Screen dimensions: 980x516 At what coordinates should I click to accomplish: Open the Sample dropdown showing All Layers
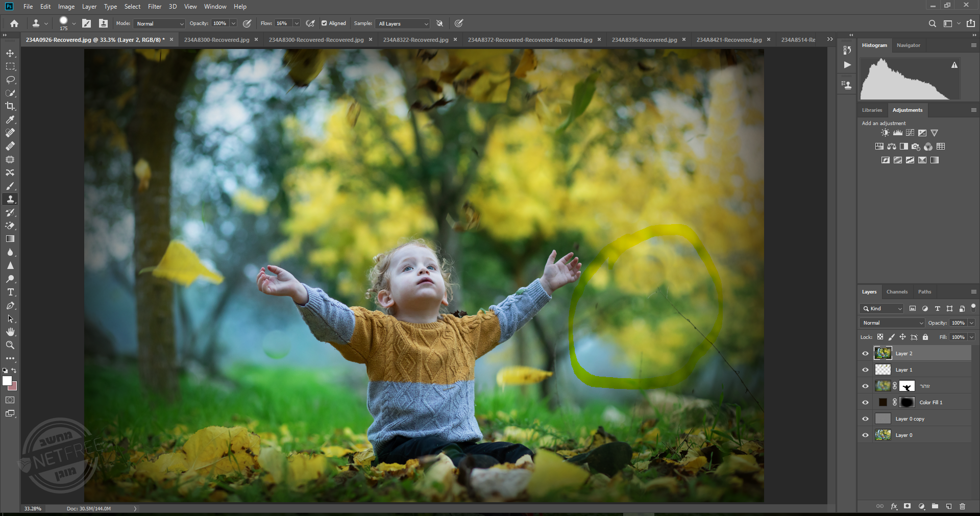click(x=403, y=23)
